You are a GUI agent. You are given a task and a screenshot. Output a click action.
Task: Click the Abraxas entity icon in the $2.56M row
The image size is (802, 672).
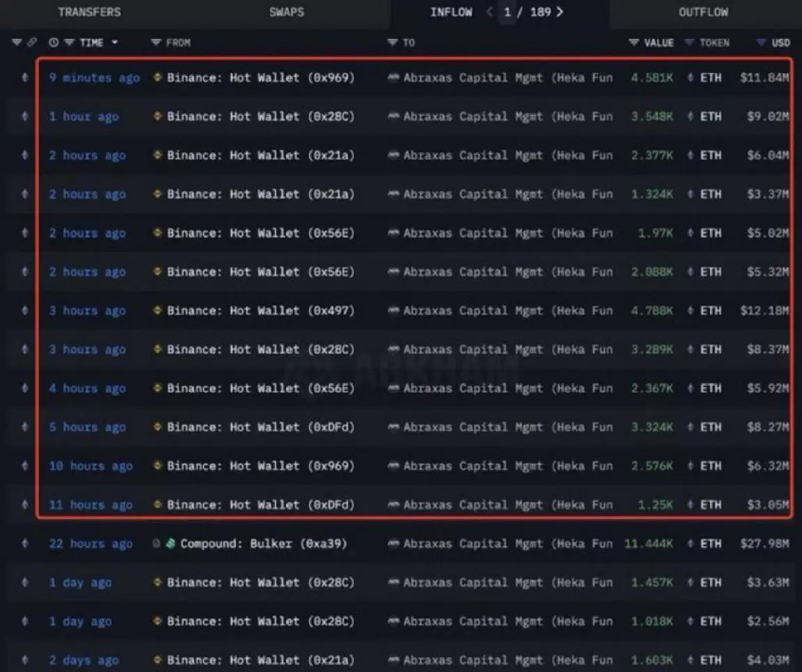pos(393,621)
